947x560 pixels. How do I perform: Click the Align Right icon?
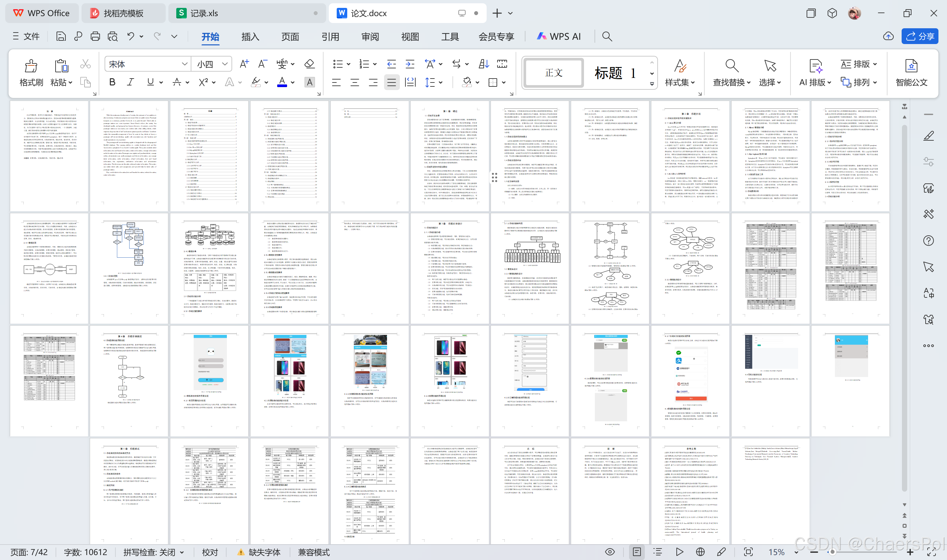click(x=373, y=82)
